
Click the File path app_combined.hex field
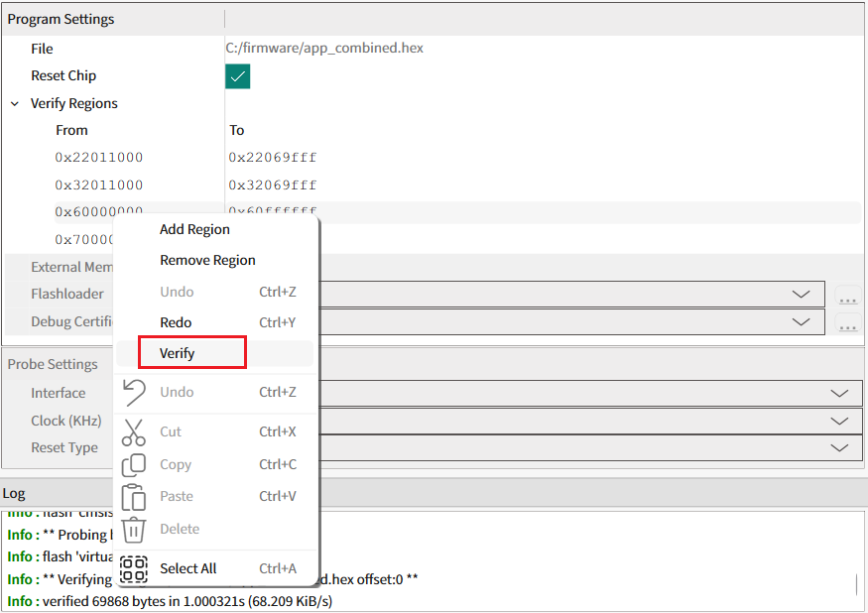(x=324, y=49)
